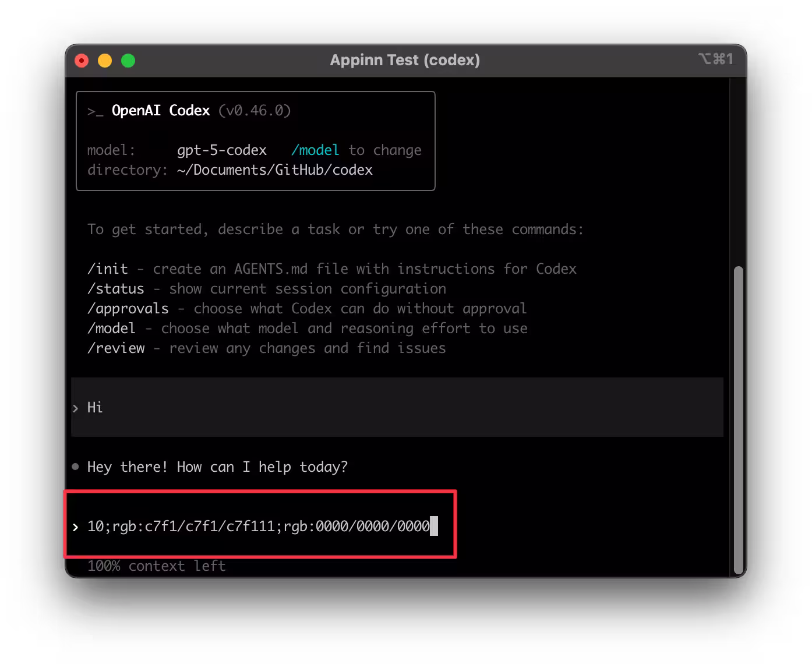Click the chevron before the Hi message
The height and width of the screenshot is (664, 812).
(x=76, y=408)
